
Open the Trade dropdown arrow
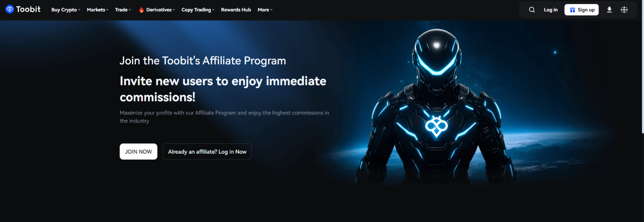coord(129,10)
